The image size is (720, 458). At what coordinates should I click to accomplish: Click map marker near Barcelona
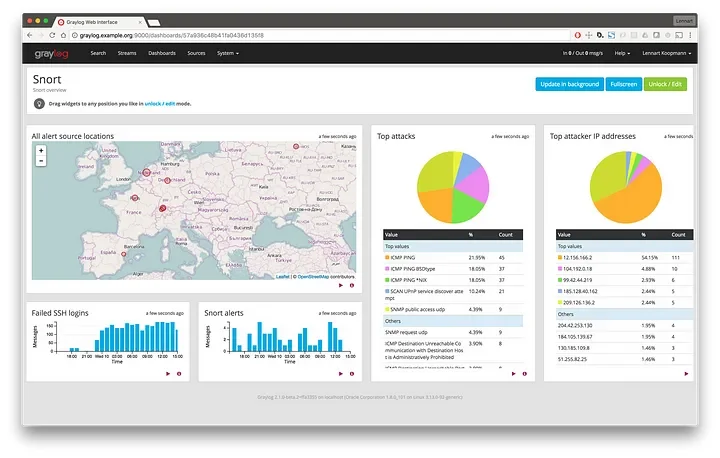tap(124, 254)
